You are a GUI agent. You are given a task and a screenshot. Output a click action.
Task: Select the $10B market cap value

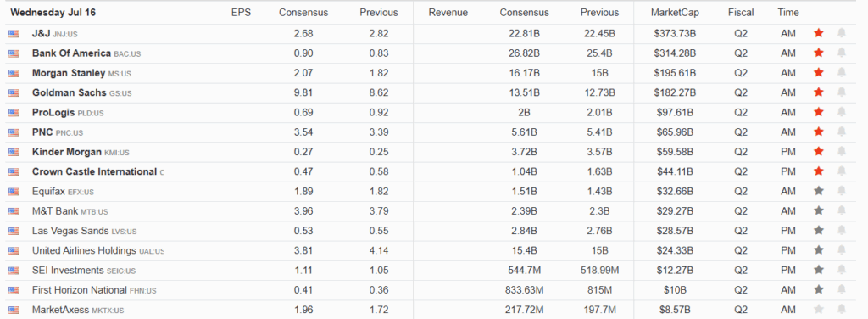(x=675, y=289)
